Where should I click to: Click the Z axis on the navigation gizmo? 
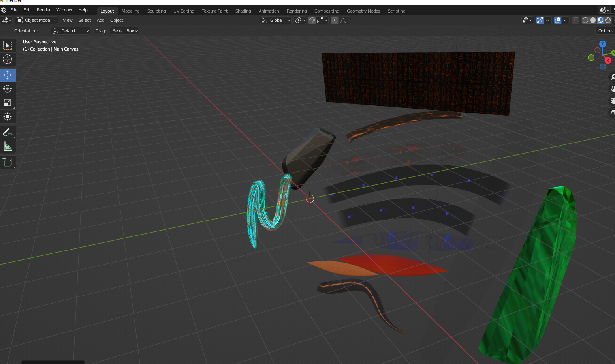coord(602,44)
